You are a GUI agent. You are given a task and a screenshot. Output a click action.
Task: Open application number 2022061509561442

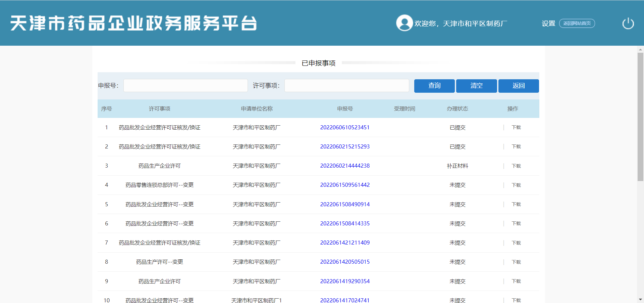(344, 185)
